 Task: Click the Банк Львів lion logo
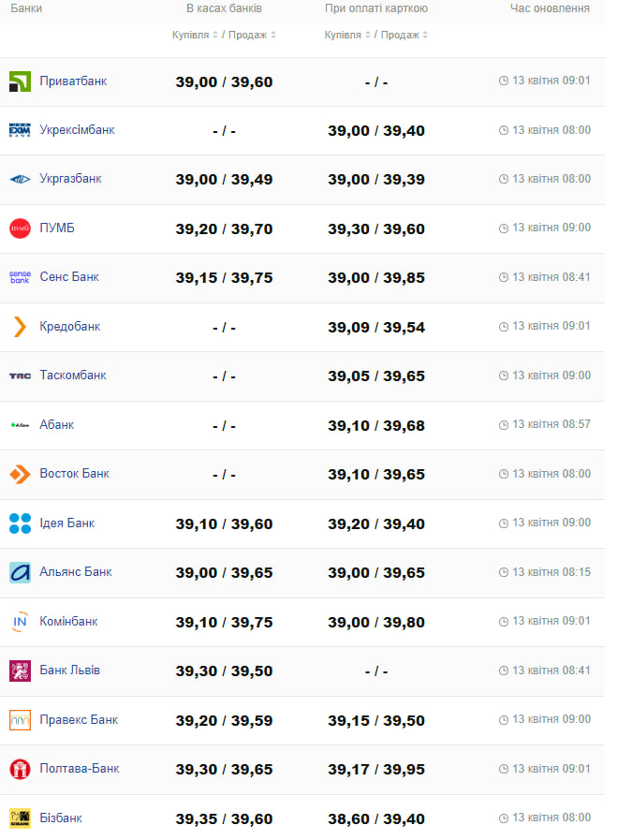tap(20, 671)
